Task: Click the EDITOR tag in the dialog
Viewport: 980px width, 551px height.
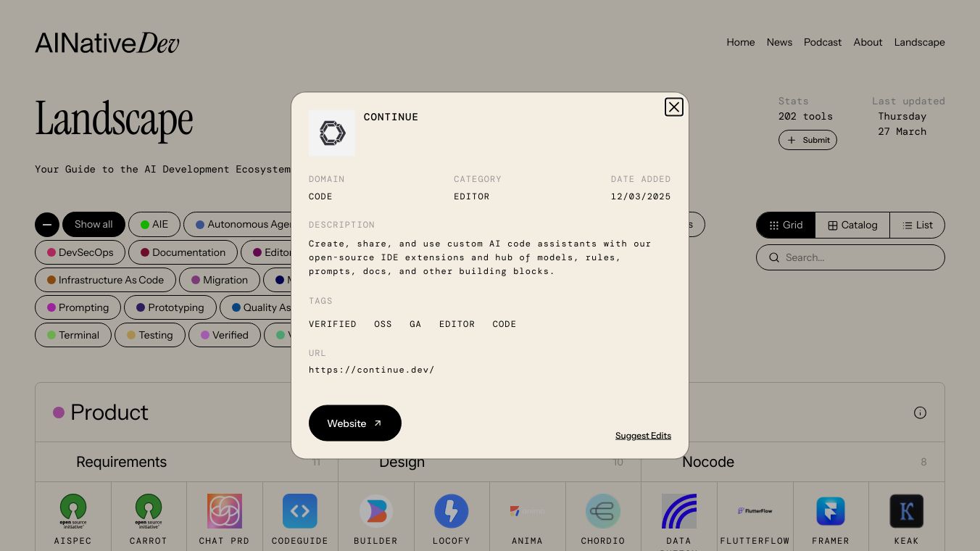Action: pos(457,324)
